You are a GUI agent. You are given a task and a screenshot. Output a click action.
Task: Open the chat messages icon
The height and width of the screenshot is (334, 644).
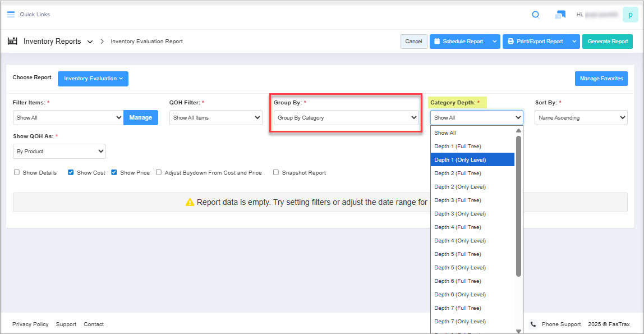point(560,15)
